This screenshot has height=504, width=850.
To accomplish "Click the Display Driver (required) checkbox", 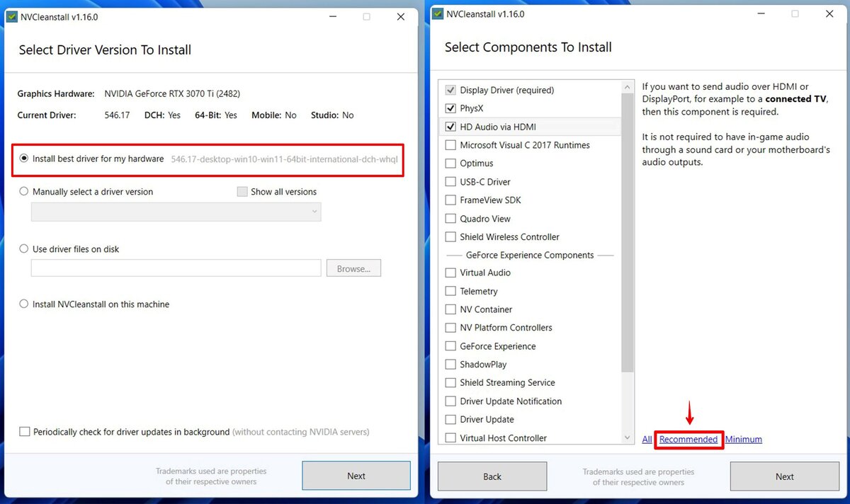I will coord(450,90).
